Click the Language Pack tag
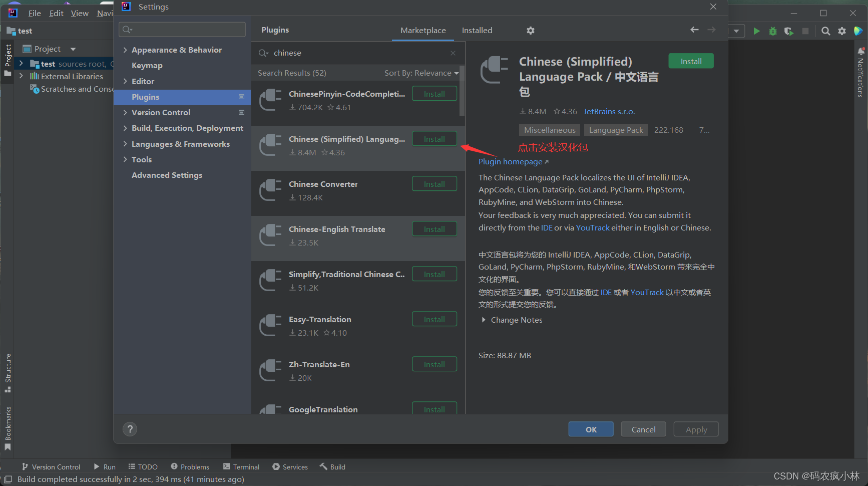 pyautogui.click(x=616, y=130)
